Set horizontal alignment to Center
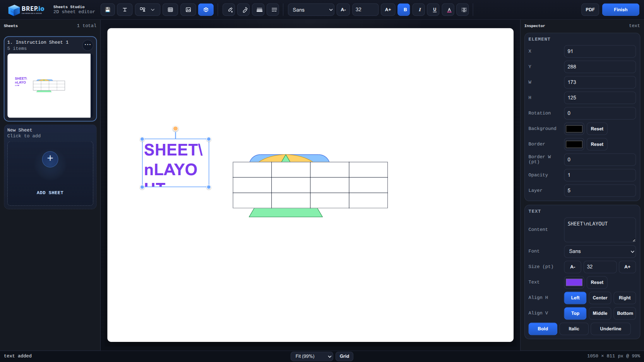Image resolution: width=644 pixels, height=362 pixels. click(600, 298)
